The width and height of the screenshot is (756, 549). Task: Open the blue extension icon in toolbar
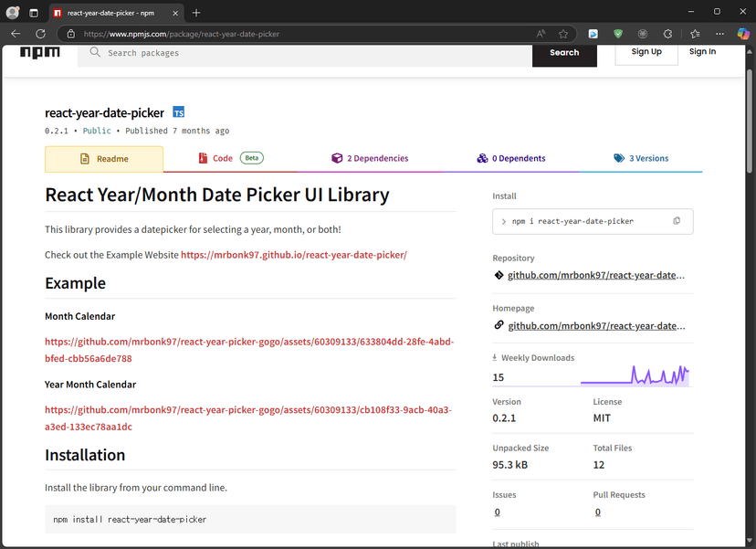click(x=593, y=34)
